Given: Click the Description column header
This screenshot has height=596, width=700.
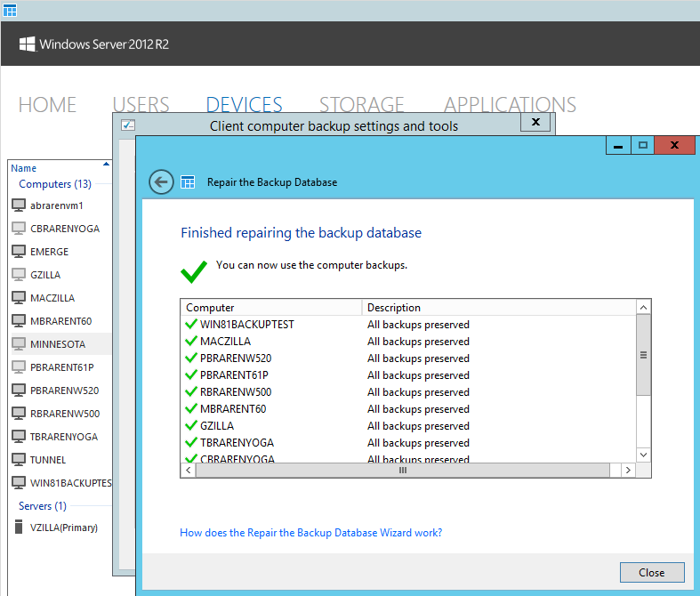Looking at the screenshot, I should (x=499, y=308).
